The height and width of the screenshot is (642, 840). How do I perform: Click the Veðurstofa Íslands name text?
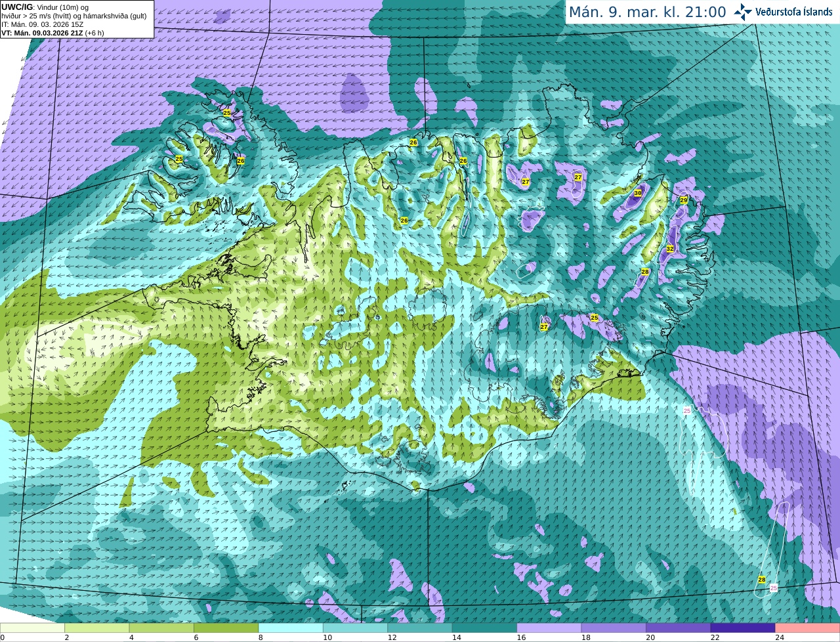(x=794, y=12)
